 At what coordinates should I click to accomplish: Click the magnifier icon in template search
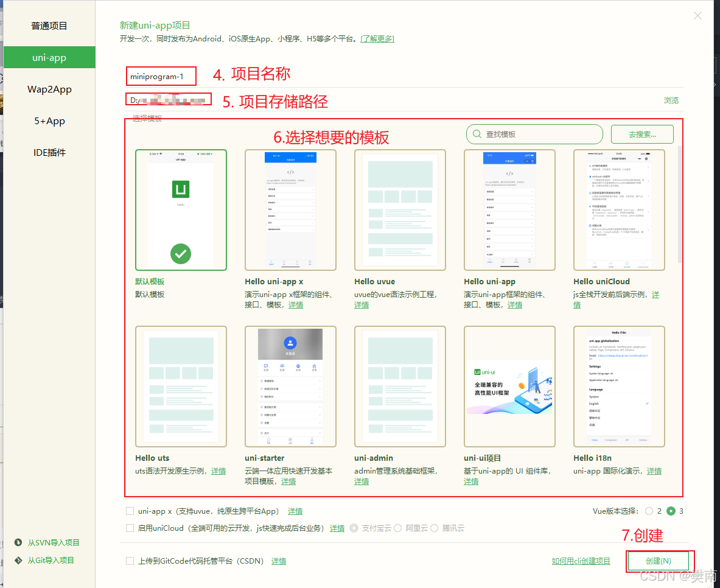click(x=477, y=134)
